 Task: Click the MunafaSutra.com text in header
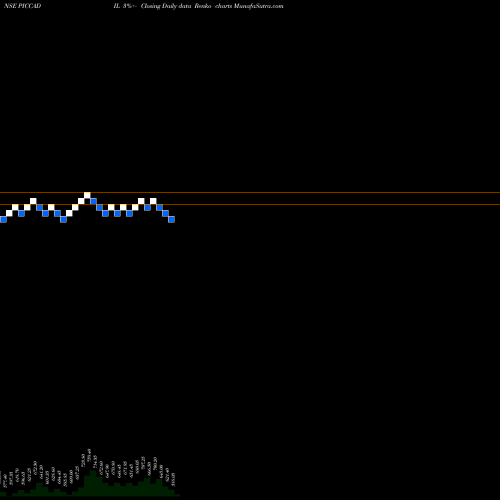[x=258, y=6]
